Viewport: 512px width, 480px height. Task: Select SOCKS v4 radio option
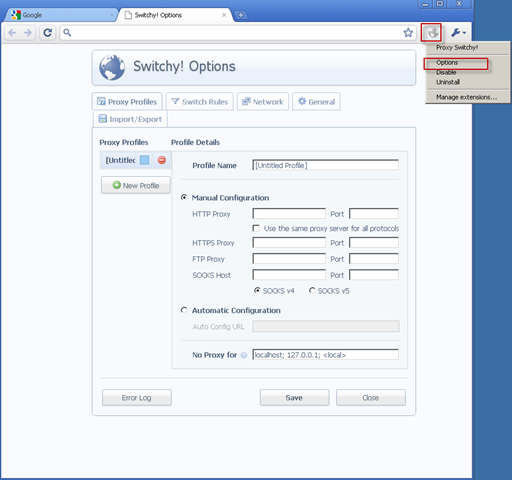[x=257, y=291]
